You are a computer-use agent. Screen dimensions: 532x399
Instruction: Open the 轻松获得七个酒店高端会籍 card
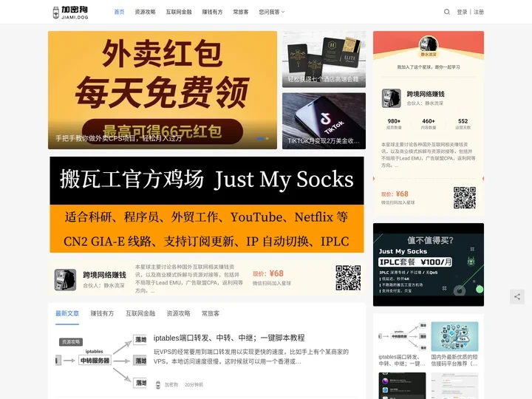324,59
